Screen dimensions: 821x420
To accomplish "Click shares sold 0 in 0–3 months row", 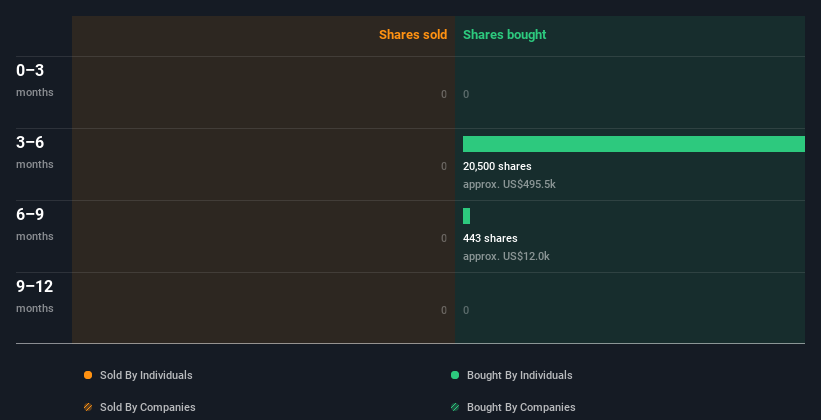I will 444,94.
